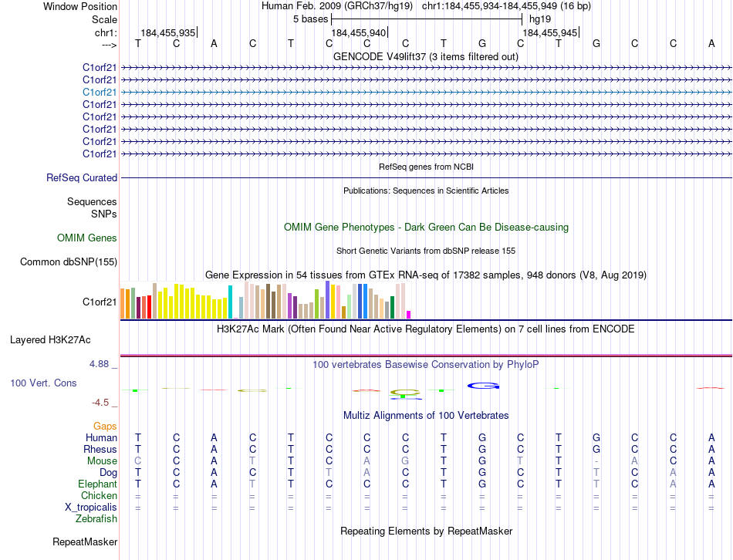This screenshot has height=560, width=733.
Task: Click the orange Gaps label
Action: coord(105,426)
